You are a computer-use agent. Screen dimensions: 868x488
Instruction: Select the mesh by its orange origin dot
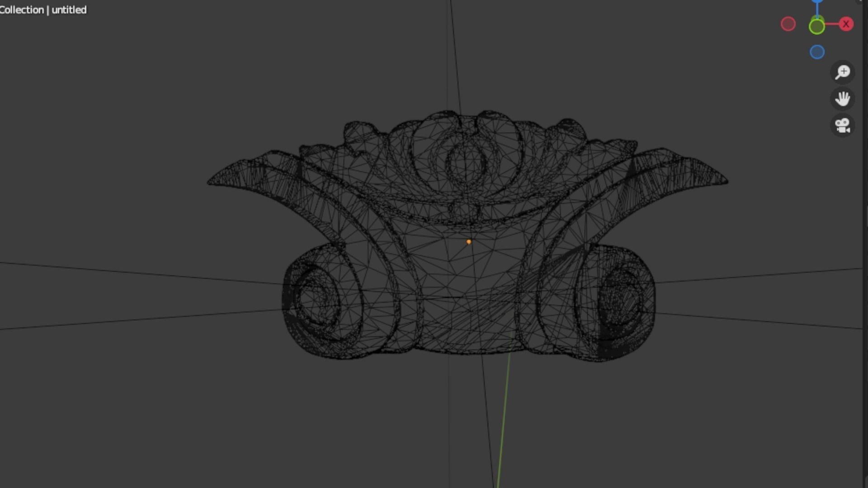tap(469, 242)
